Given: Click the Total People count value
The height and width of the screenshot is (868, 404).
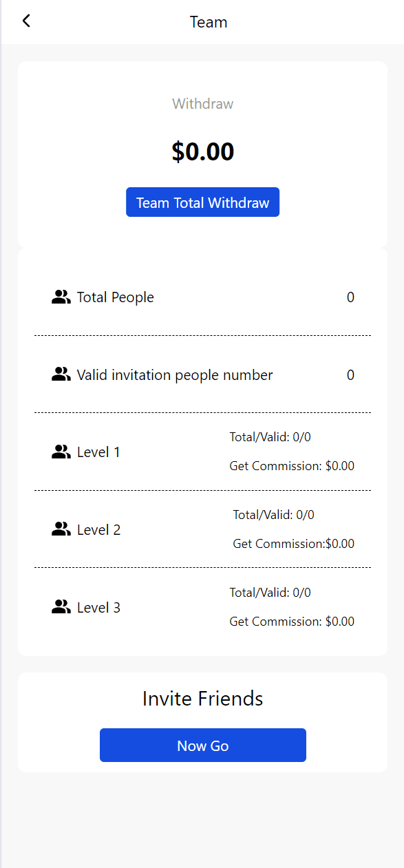Looking at the screenshot, I should (x=350, y=297).
